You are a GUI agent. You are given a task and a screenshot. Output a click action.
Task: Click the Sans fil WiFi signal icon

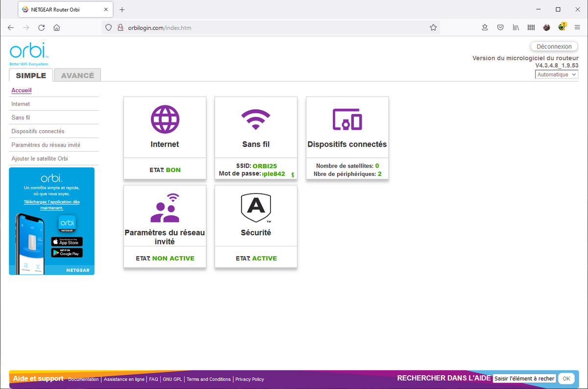pyautogui.click(x=256, y=120)
